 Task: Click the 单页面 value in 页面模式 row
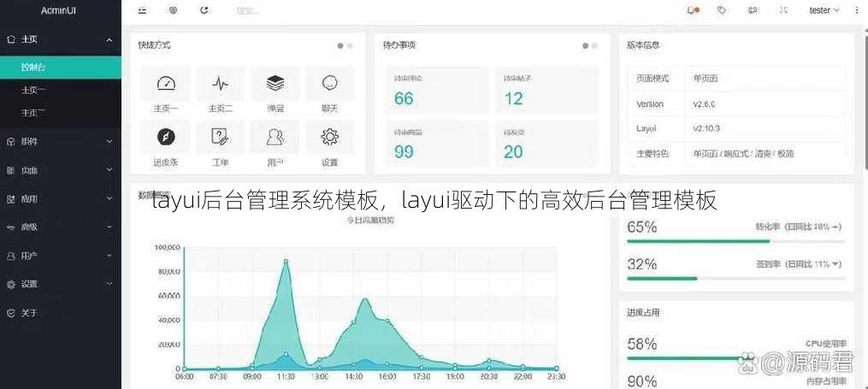706,79
